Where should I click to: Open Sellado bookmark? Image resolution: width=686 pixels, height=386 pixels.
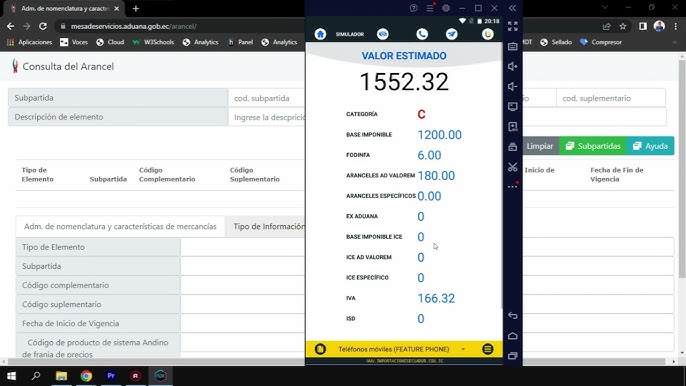click(556, 42)
